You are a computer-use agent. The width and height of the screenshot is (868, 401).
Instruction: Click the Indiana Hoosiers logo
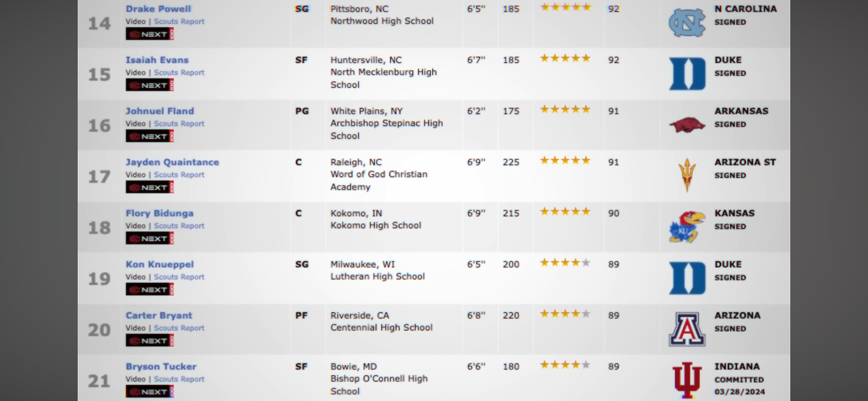[x=687, y=380]
